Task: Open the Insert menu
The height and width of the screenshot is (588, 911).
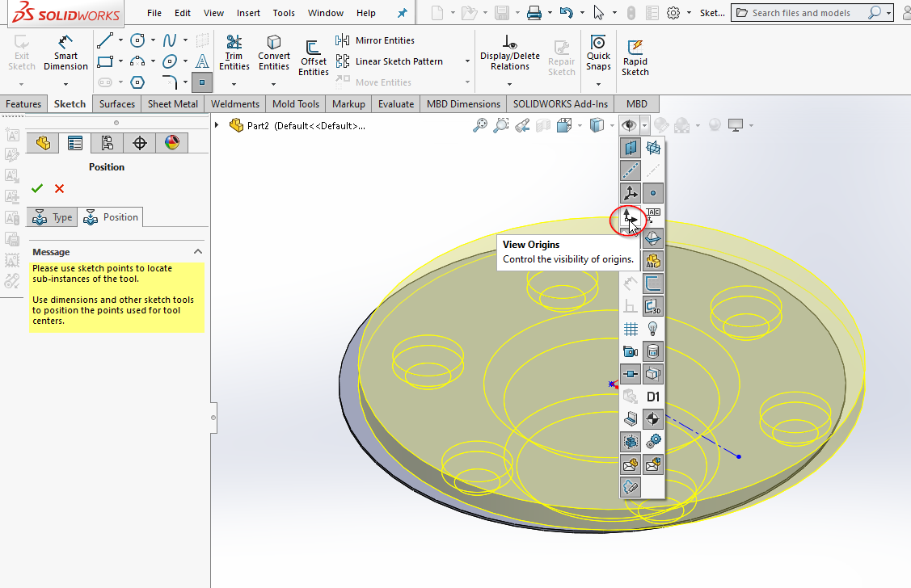Action: [x=248, y=13]
